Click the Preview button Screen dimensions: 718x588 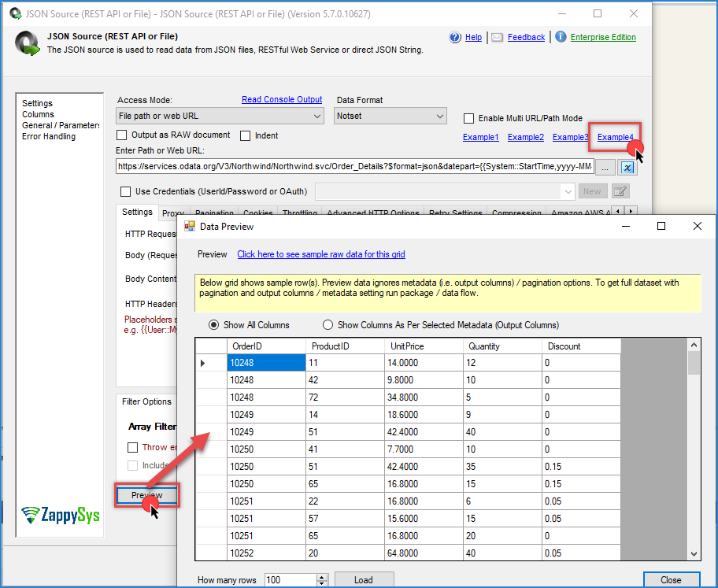147,495
